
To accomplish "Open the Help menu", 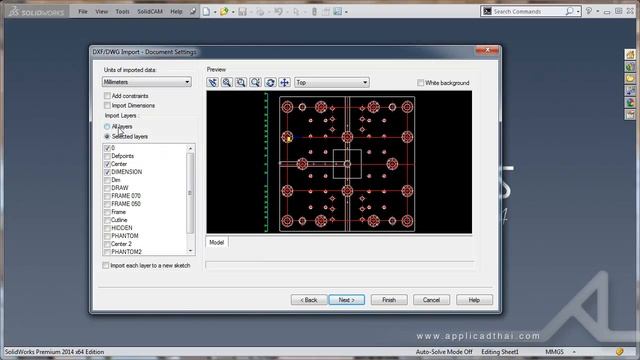I will tap(176, 11).
